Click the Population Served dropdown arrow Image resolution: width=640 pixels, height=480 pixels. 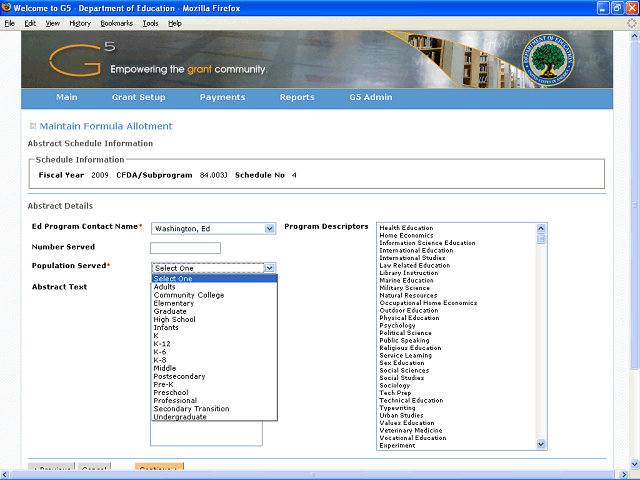[x=269, y=268]
